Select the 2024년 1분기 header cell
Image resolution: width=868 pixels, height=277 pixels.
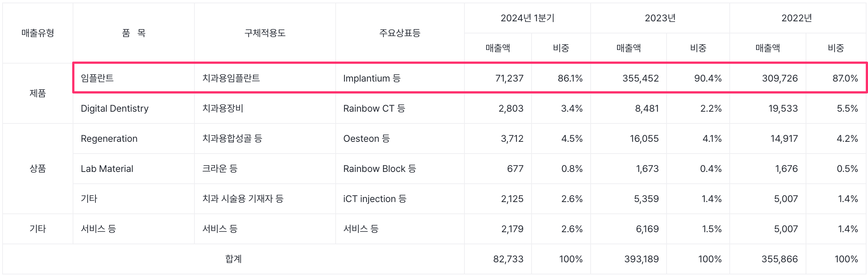coord(527,18)
